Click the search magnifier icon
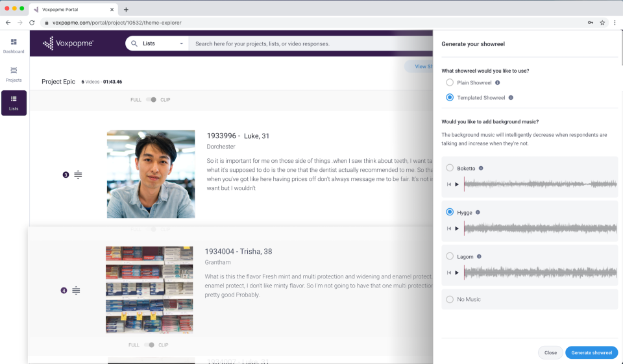The height and width of the screenshot is (364, 623). [134, 43]
